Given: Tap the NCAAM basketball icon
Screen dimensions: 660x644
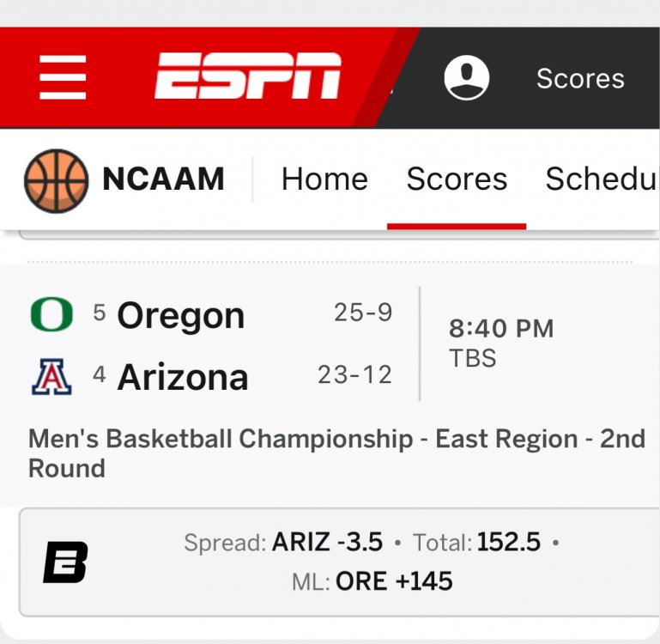Looking at the screenshot, I should (x=56, y=180).
